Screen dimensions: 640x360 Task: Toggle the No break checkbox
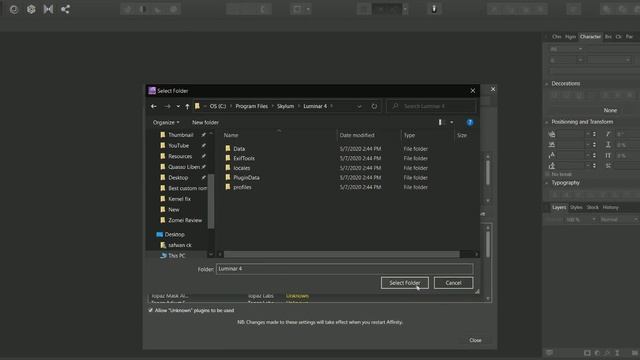tap(547, 174)
